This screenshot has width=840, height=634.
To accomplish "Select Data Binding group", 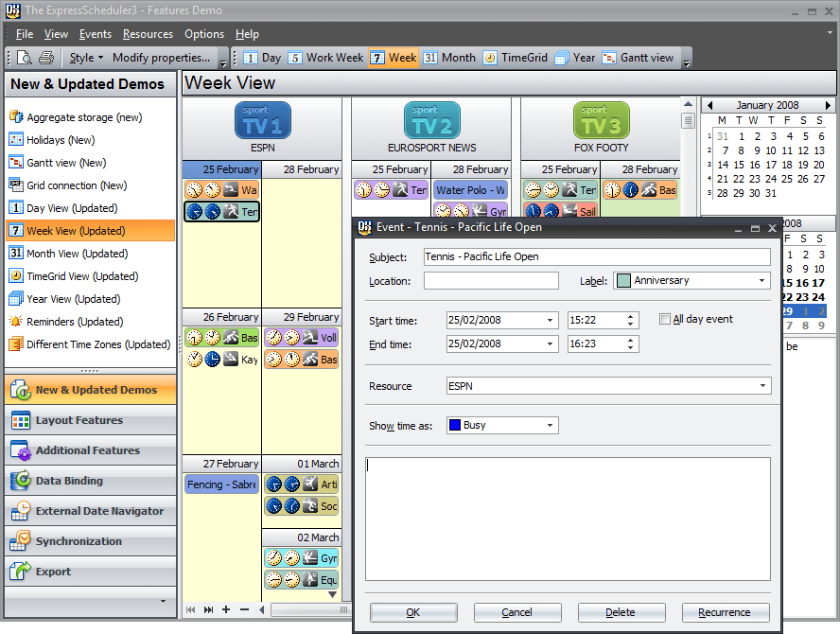I will coord(90,481).
